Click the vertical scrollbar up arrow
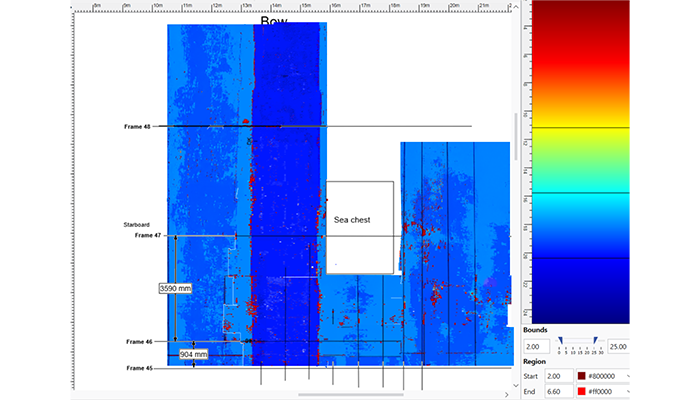 point(516,7)
